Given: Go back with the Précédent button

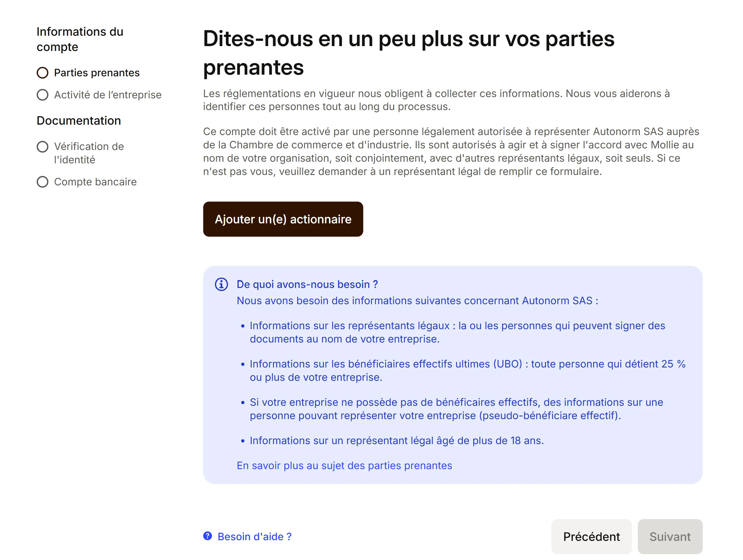Looking at the screenshot, I should point(591,537).
